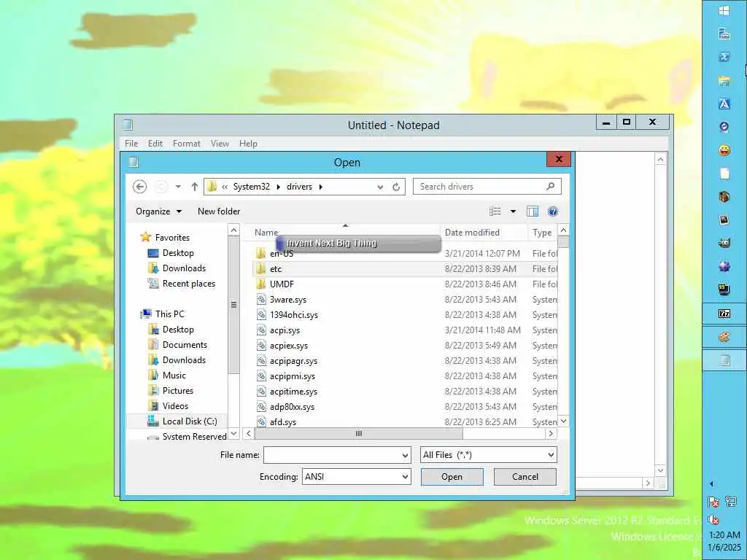This screenshot has width=747, height=560.
Task: Open Server Manager from taskbar
Action: [x=724, y=34]
